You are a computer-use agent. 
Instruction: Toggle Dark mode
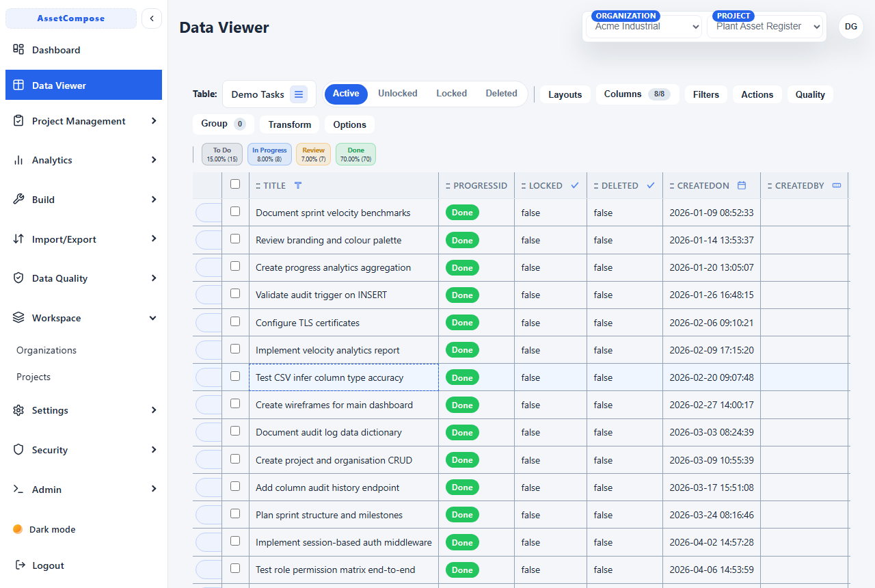[x=44, y=529]
